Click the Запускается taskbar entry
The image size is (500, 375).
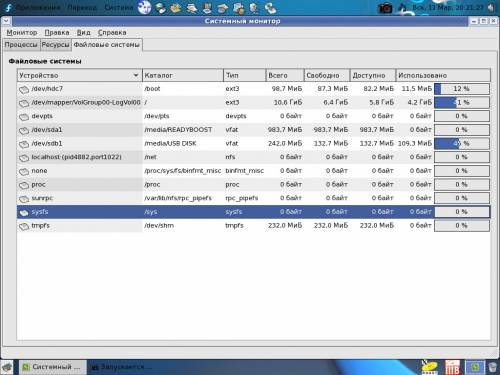coord(122,367)
